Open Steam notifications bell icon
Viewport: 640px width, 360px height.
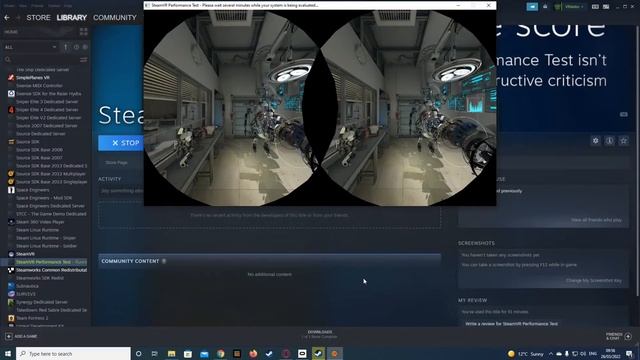click(545, 7)
